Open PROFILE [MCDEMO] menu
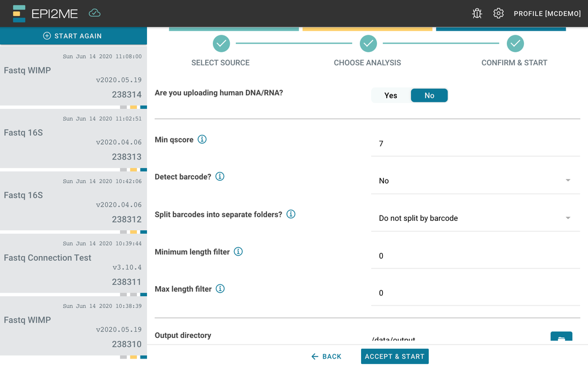The width and height of the screenshot is (588, 368). [547, 14]
